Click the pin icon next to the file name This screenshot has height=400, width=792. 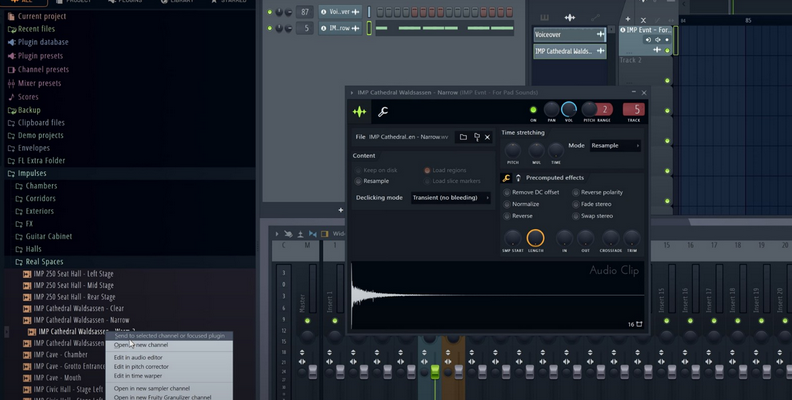point(476,137)
